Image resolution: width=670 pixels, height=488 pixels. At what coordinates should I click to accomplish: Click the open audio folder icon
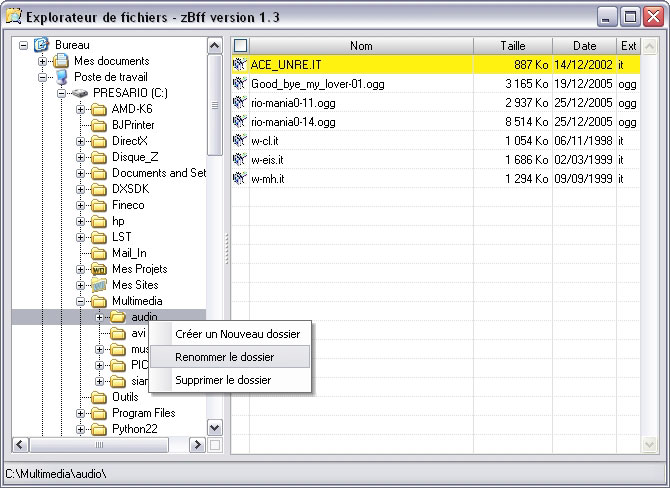118,317
